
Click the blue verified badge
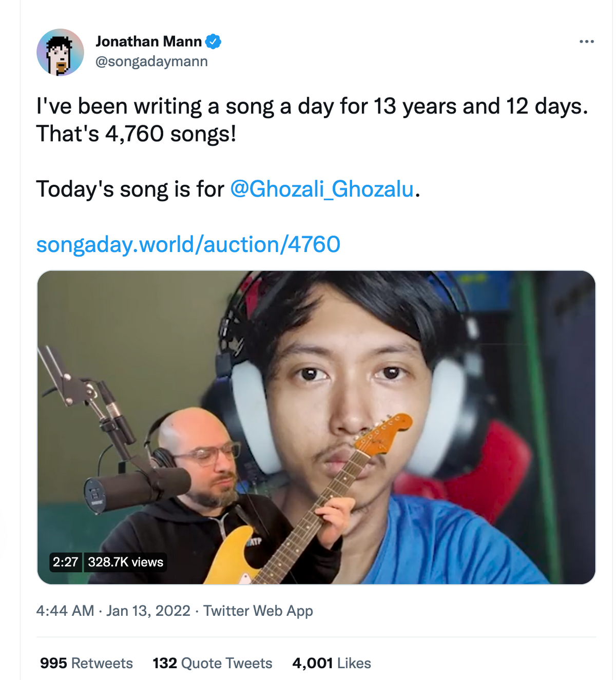click(213, 42)
